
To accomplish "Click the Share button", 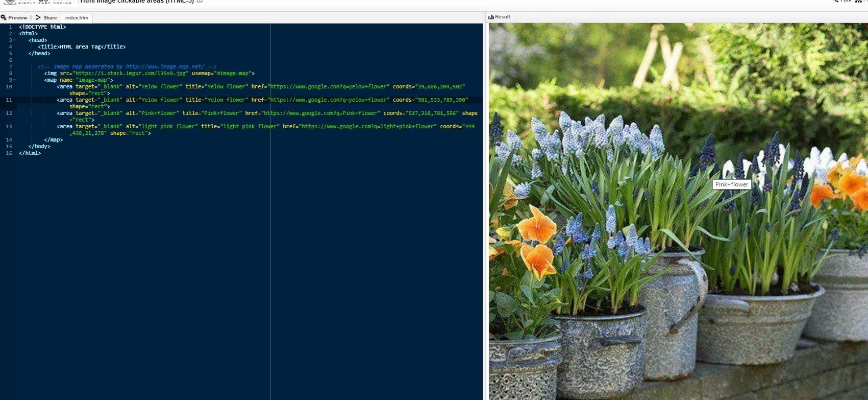I will pos(50,17).
